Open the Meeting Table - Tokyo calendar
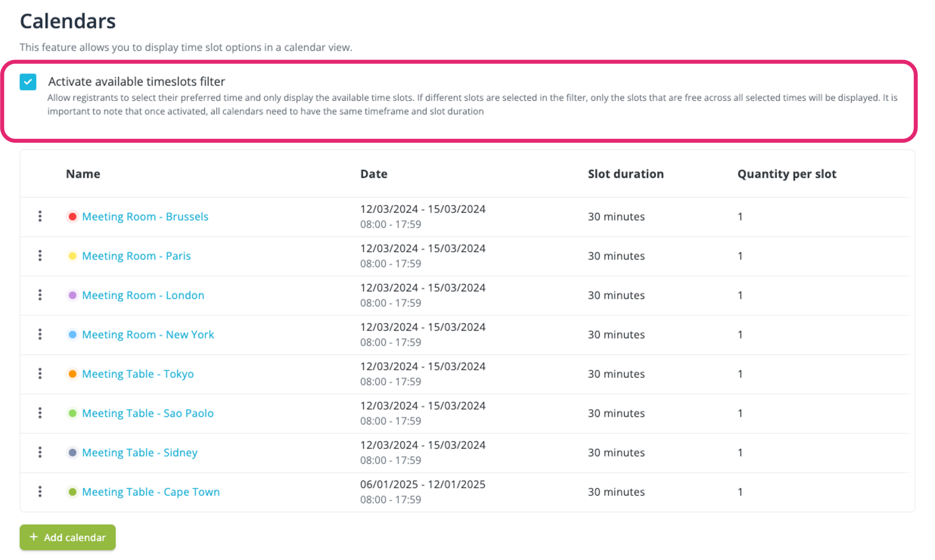 pos(138,374)
